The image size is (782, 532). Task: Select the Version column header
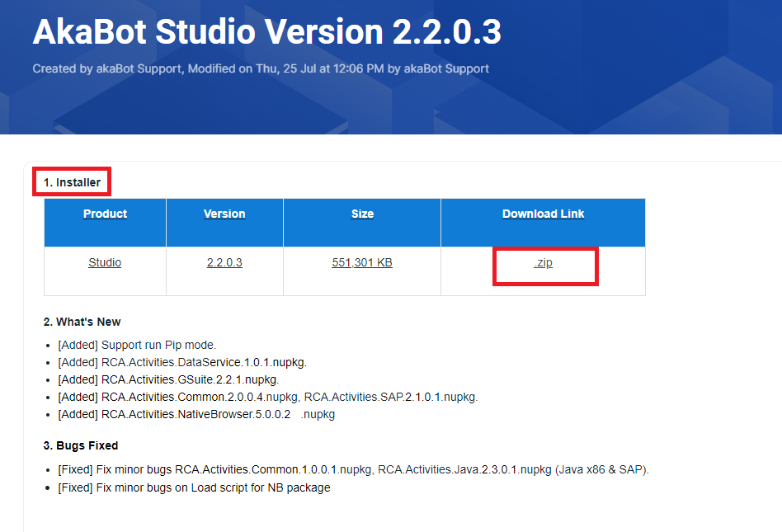coord(224,214)
